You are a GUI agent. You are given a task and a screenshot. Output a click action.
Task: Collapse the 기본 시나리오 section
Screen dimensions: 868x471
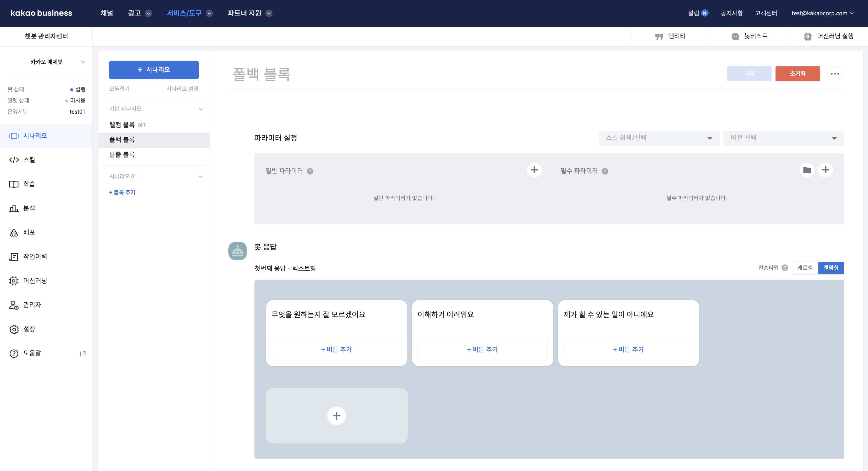(x=200, y=109)
